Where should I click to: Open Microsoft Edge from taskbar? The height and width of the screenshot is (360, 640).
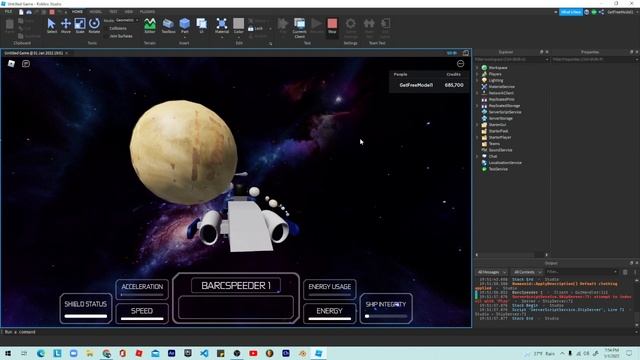click(41, 353)
